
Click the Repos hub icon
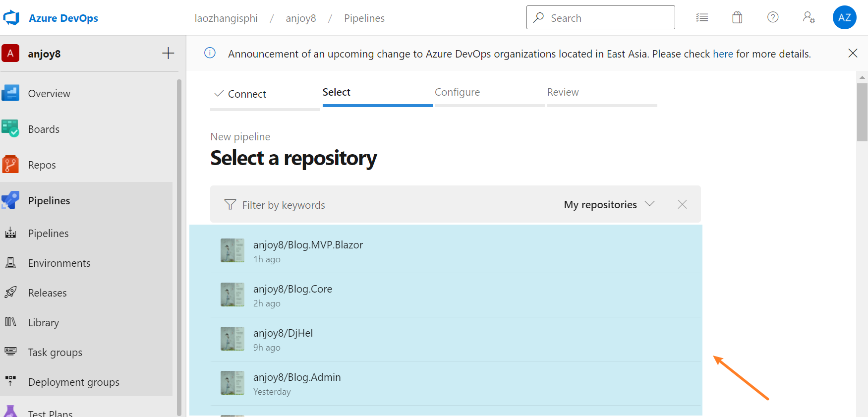tap(10, 164)
